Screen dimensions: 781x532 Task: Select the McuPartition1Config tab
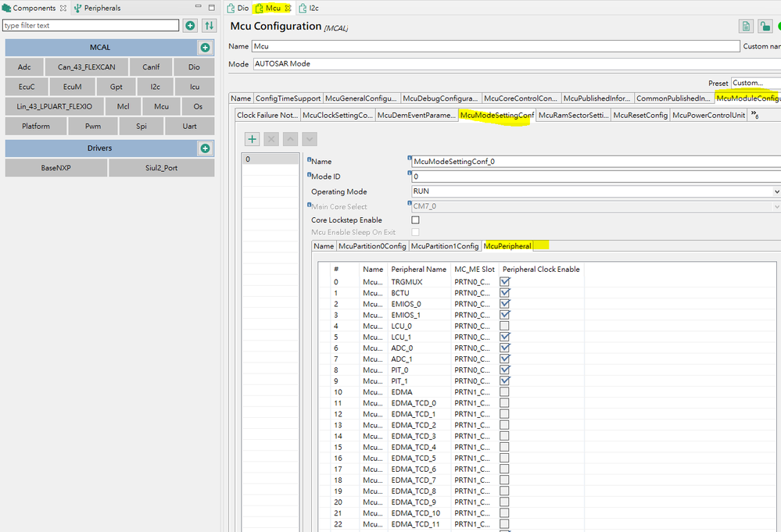coord(444,246)
